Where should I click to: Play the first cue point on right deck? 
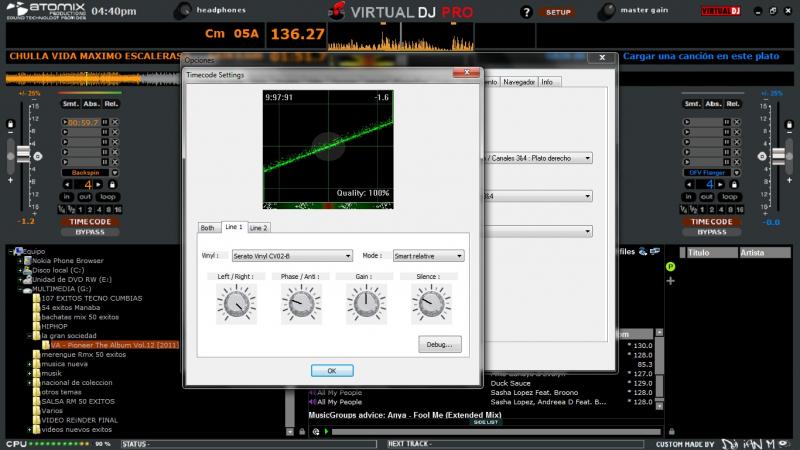[x=687, y=122]
